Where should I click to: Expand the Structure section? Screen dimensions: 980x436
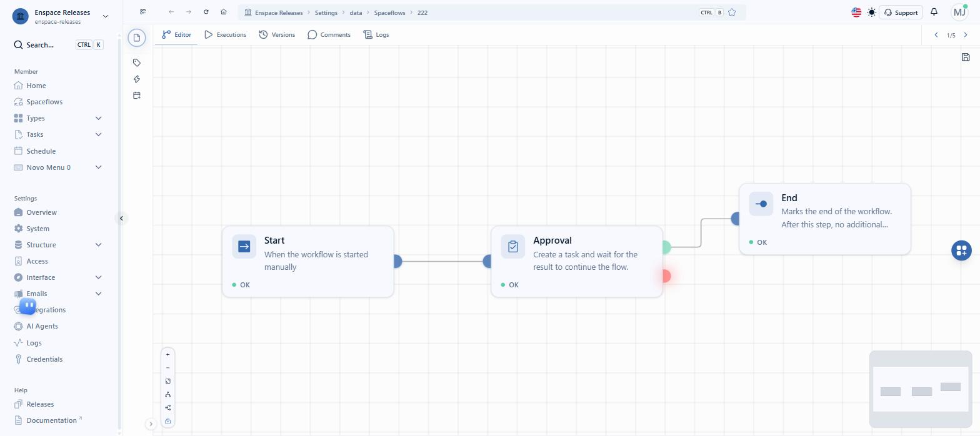(x=98, y=245)
